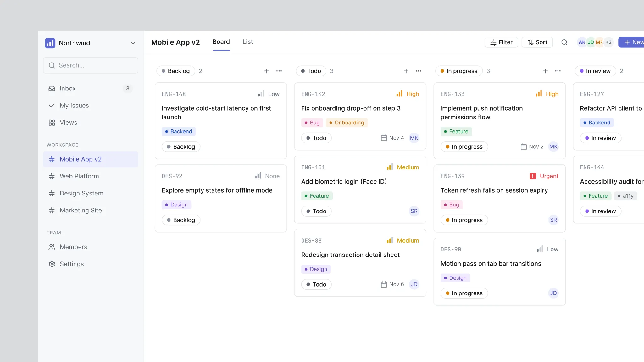The height and width of the screenshot is (362, 644).
Task: Change the Low priority on ENG-148
Action: [269, 94]
